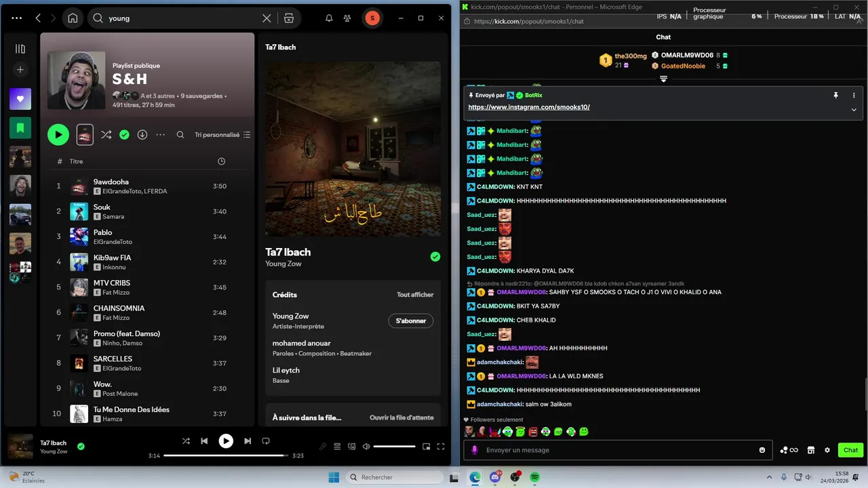
Task: Toggle S&H playlist saved checkmark
Action: pyautogui.click(x=124, y=135)
